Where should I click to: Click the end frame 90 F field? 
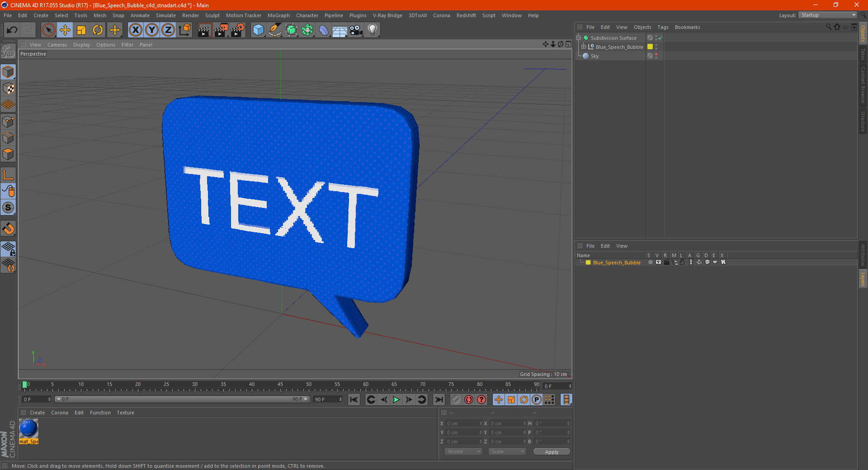[328, 399]
